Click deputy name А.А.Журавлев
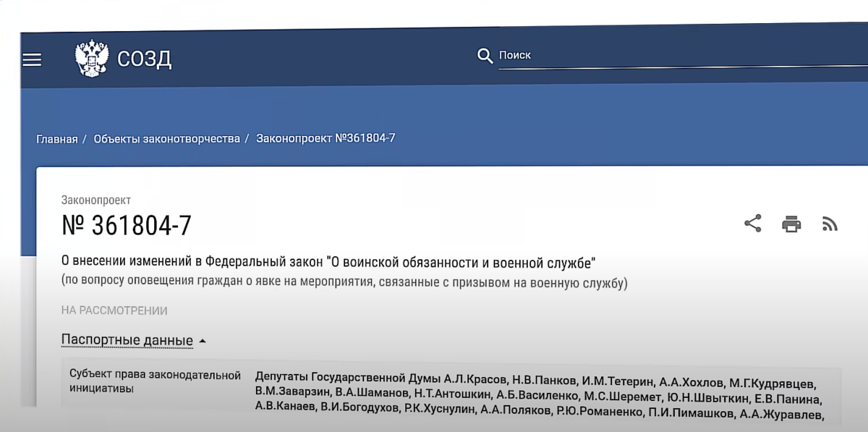This screenshot has height=432, width=868. 781,415
